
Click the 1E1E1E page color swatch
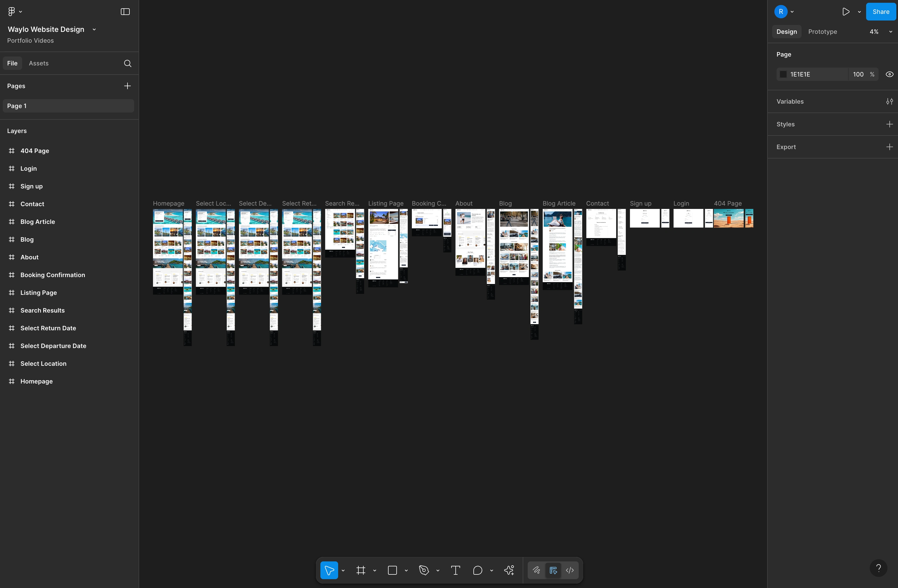(783, 74)
